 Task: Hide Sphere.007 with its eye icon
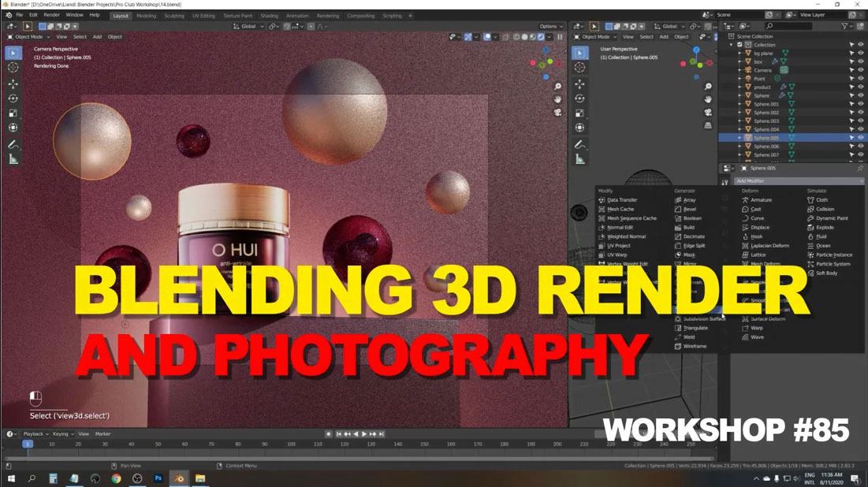click(861, 154)
